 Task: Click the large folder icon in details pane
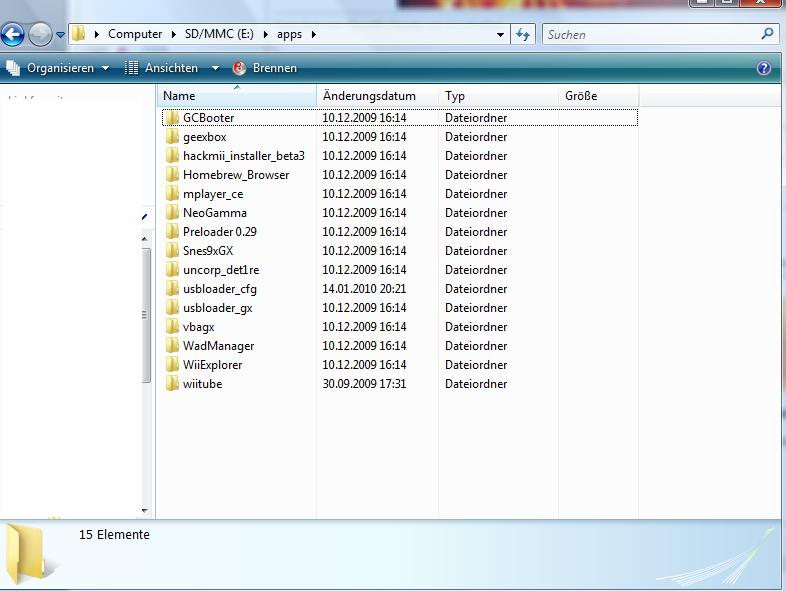[x=31, y=553]
